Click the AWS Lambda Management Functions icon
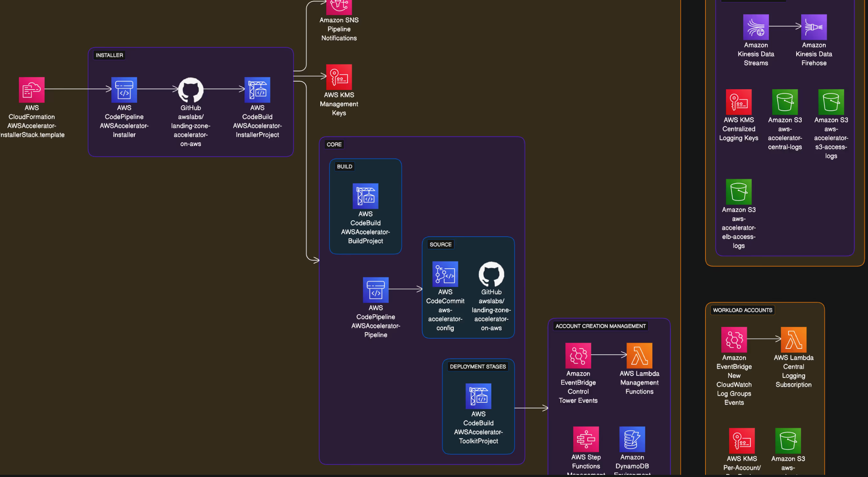The height and width of the screenshot is (477, 868). coord(640,355)
